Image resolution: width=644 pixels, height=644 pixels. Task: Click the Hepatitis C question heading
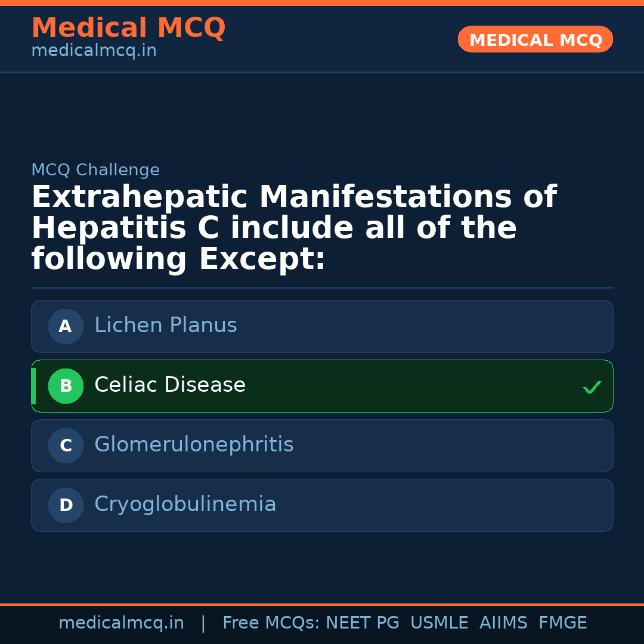pos(293,228)
